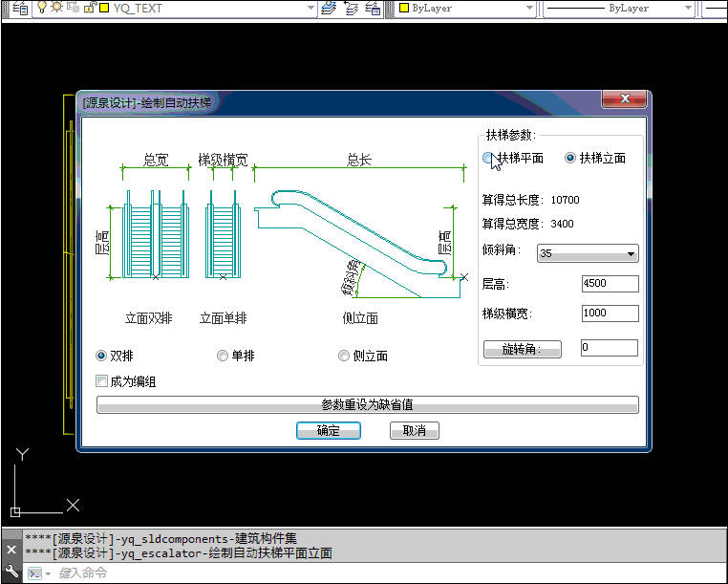
Task: Open the ByLayer linetype dropdown
Action: click(688, 8)
